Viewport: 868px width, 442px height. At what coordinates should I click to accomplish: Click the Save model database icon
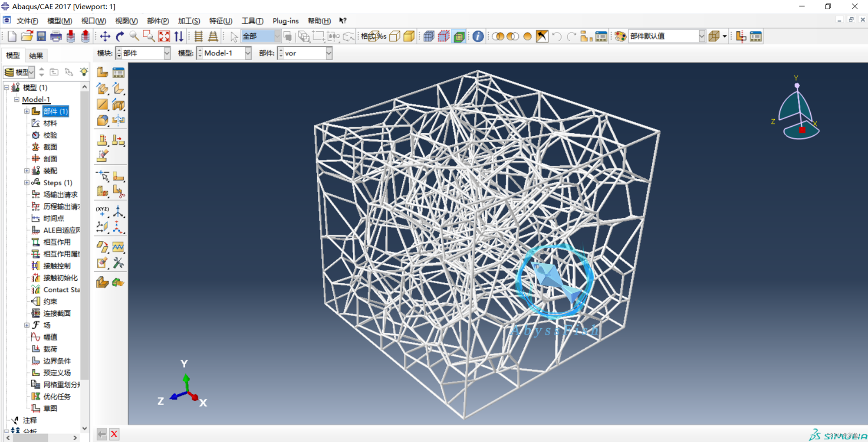click(x=41, y=36)
